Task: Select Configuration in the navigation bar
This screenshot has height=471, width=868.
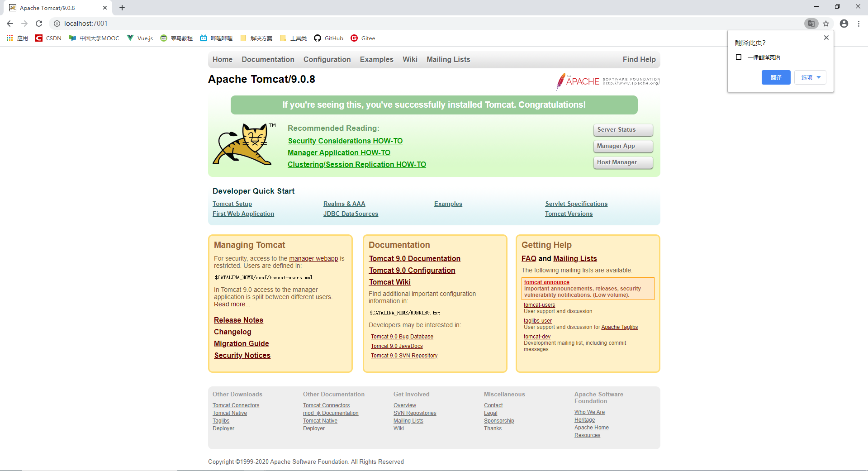Action: tap(327, 59)
